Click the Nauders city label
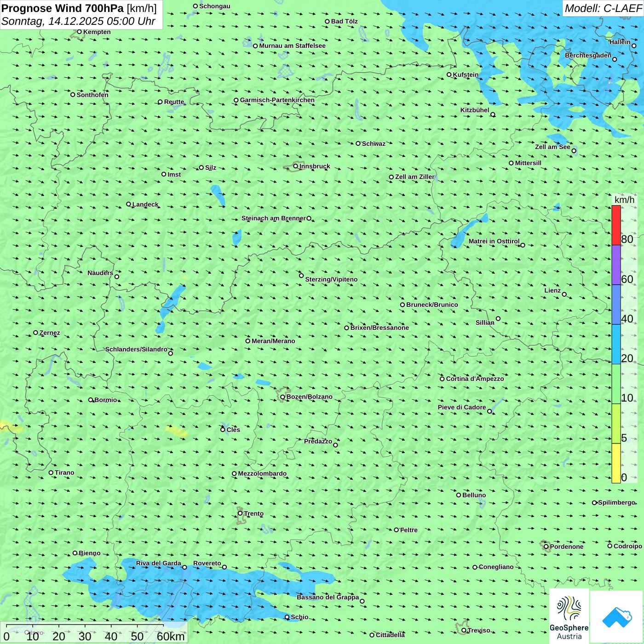This screenshot has width=644, height=644. point(100,273)
